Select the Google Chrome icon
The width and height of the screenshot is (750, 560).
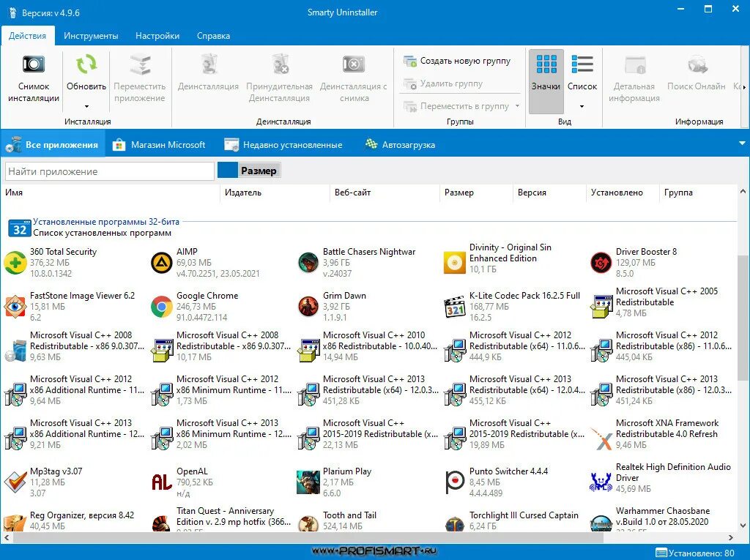[x=162, y=307]
